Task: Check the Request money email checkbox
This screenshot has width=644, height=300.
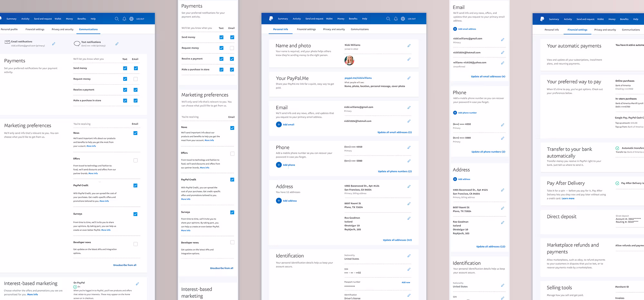Action: 136,79
